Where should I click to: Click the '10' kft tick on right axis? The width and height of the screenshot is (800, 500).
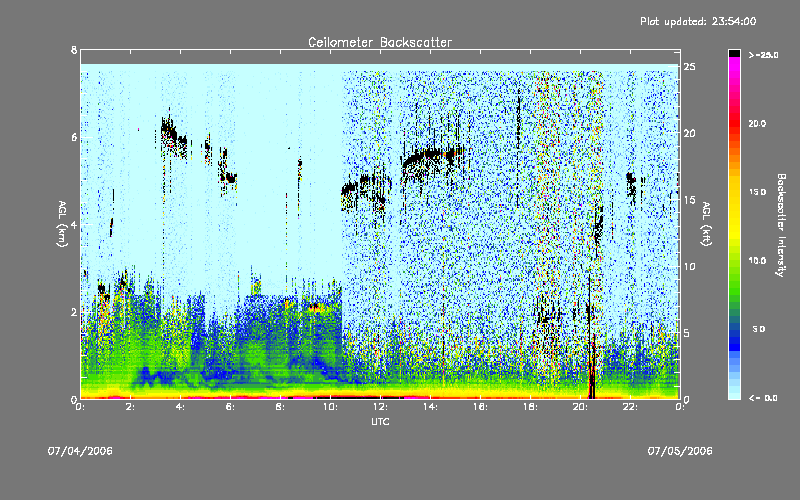tap(689, 266)
